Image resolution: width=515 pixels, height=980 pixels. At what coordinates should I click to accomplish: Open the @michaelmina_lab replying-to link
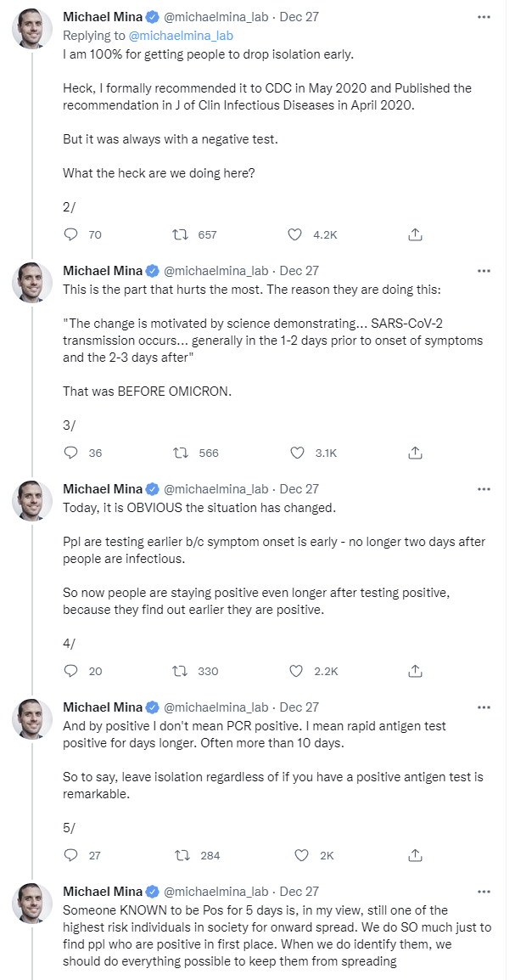pos(181,36)
